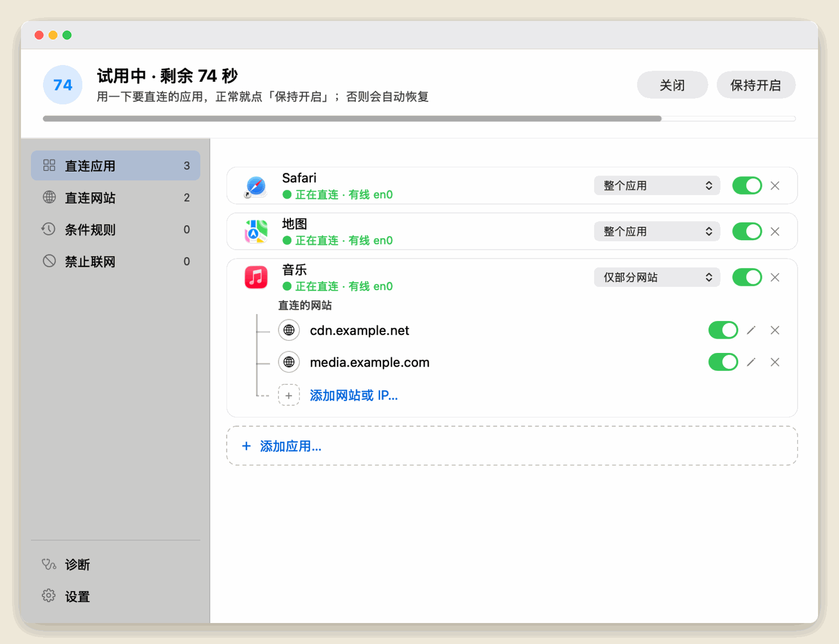The width and height of the screenshot is (839, 644).
Task: Click the globe icon beside media.example.com
Action: (x=289, y=362)
